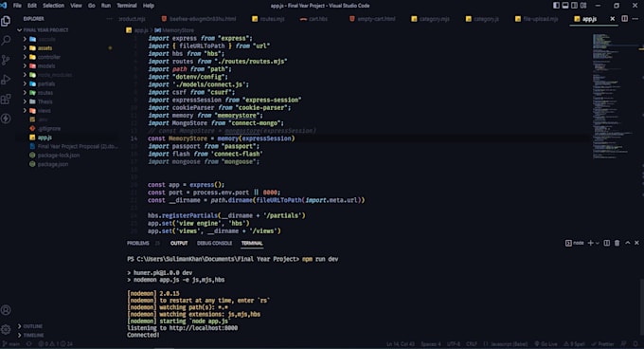This screenshot has width=644, height=349.
Task: Expand the TIMELINE section
Action: pos(31,336)
